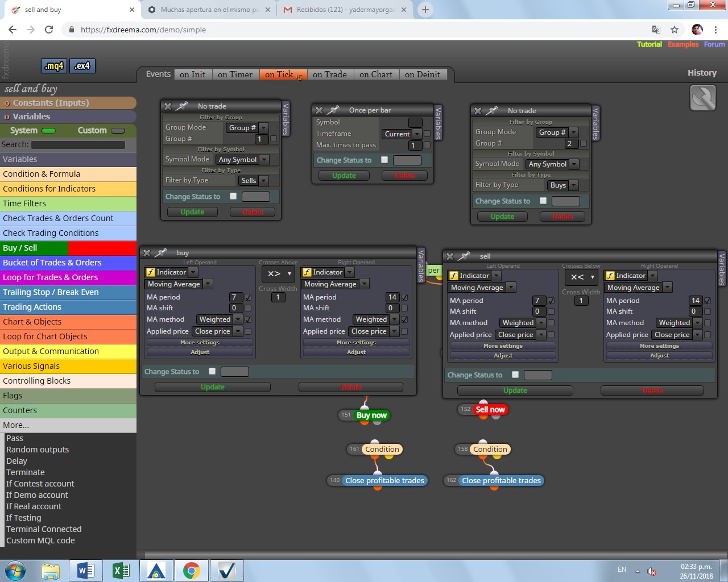Open Variables side tab of Once per bar block

click(438, 122)
